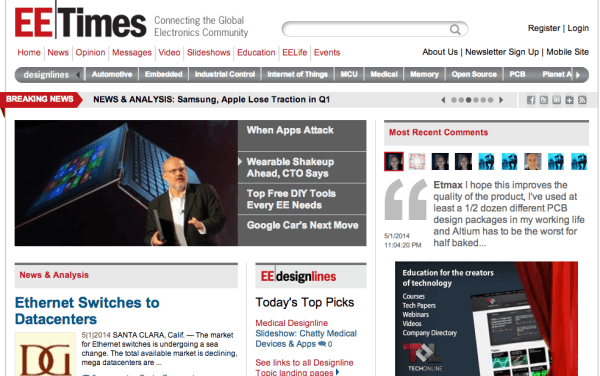Click the Register link
The width and height of the screenshot is (600, 376).
pyautogui.click(x=544, y=28)
